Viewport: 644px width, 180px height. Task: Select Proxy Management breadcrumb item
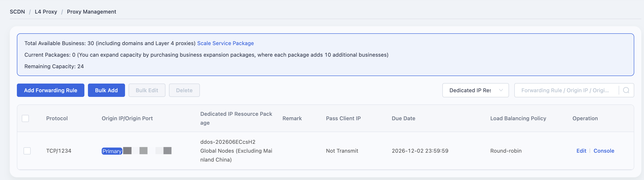(x=91, y=12)
